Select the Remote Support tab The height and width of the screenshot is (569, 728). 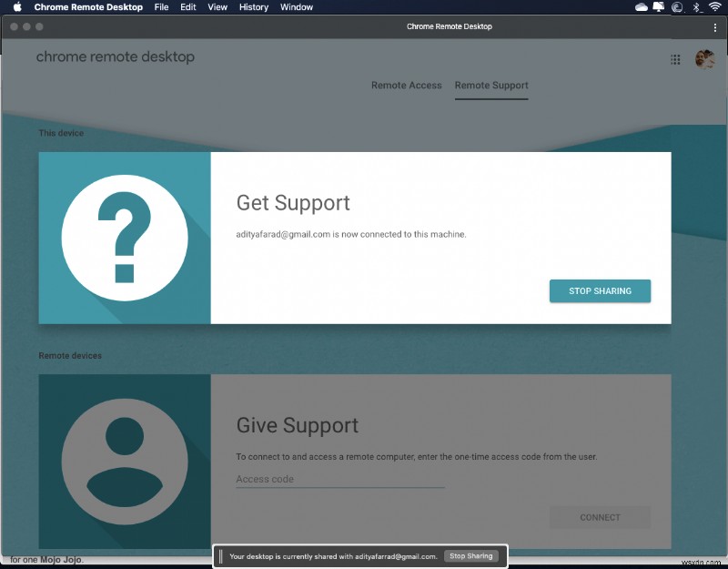coord(491,86)
